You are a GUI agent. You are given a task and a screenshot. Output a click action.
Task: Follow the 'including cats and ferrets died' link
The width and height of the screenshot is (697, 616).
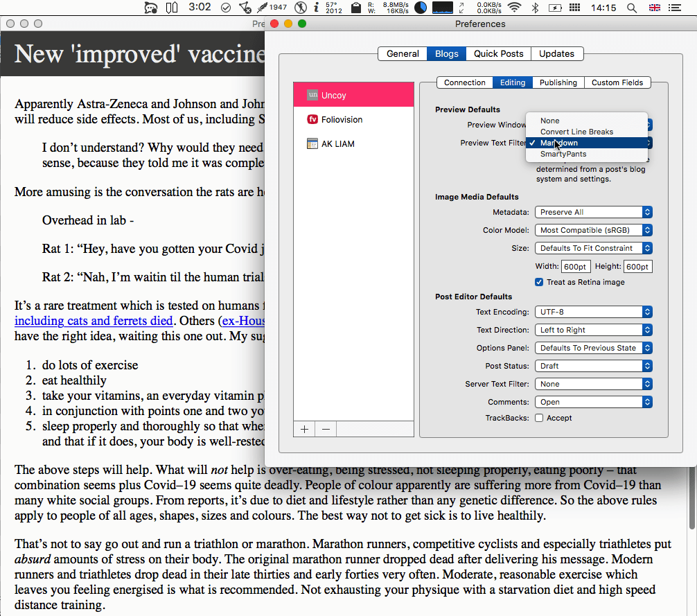pyautogui.click(x=94, y=321)
